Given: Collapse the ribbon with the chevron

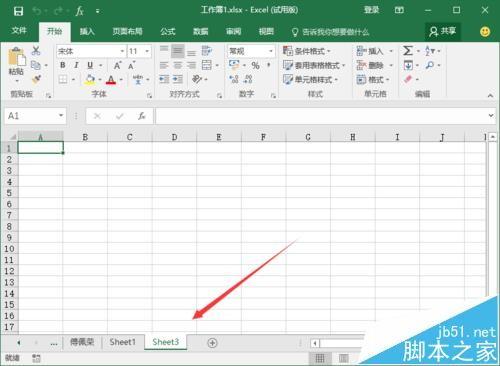Looking at the screenshot, I should [490, 96].
